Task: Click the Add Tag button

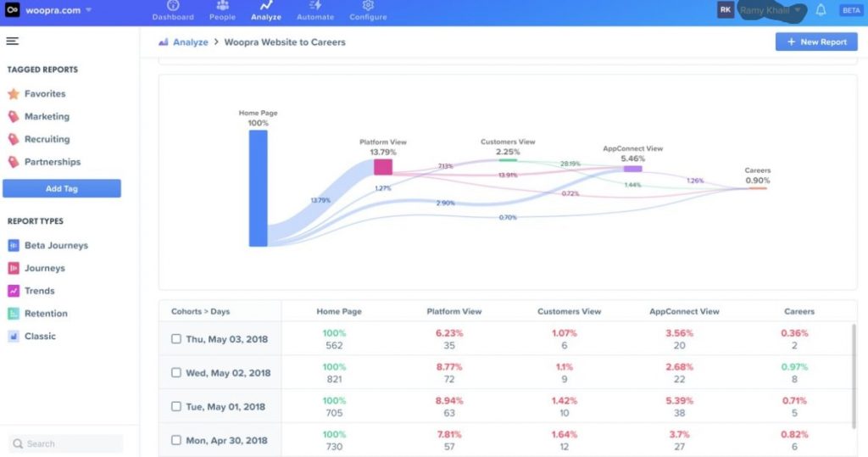Action: (61, 188)
